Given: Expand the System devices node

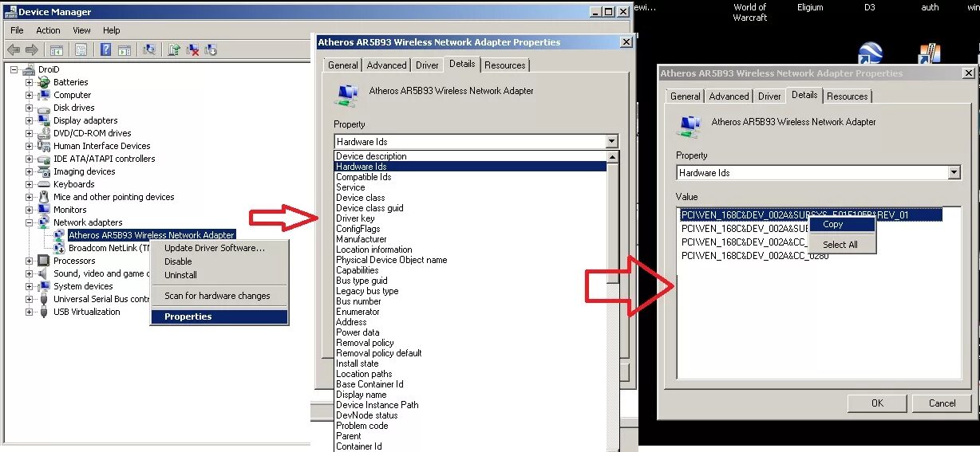Looking at the screenshot, I should 30,286.
